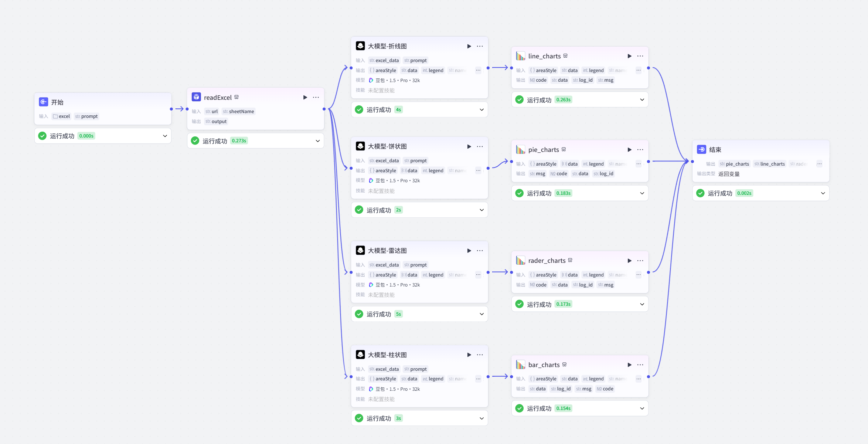Select the 大模型-柱状图 robot icon
Screen dimensions: 868x444
pyautogui.click(x=360, y=354)
